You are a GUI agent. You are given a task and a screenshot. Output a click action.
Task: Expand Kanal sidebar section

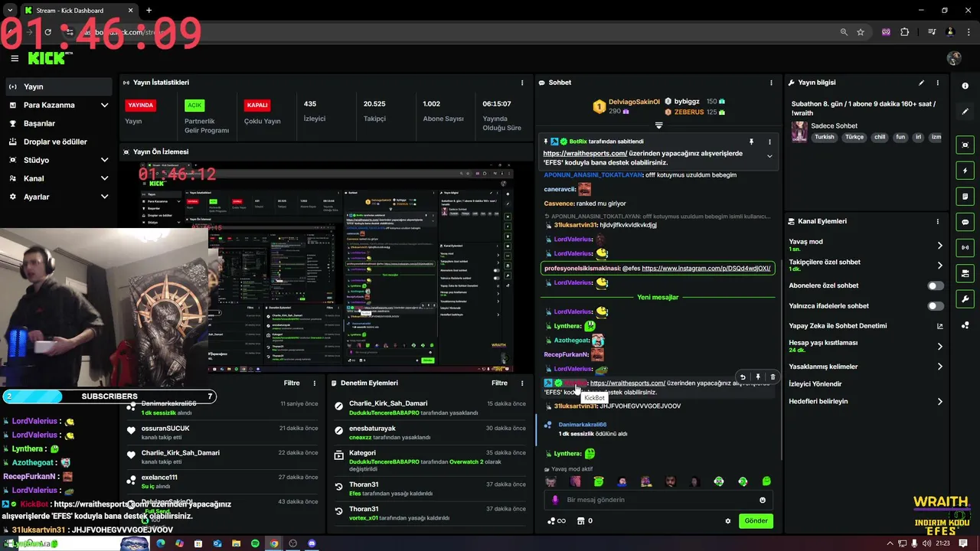coord(104,178)
